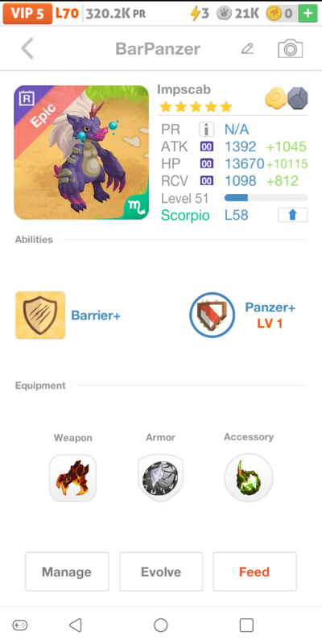This screenshot has width=322, height=644.
Task: Open the Panzer+ ability icon
Action: point(213,315)
